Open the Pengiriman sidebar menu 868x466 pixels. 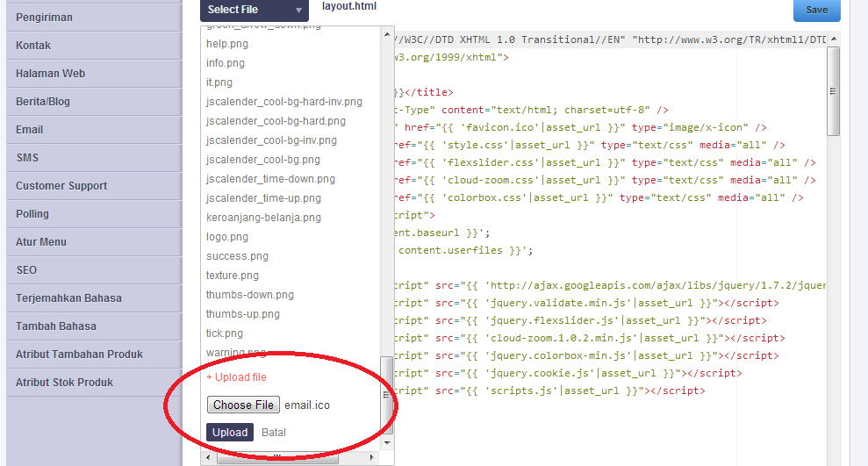pos(44,18)
